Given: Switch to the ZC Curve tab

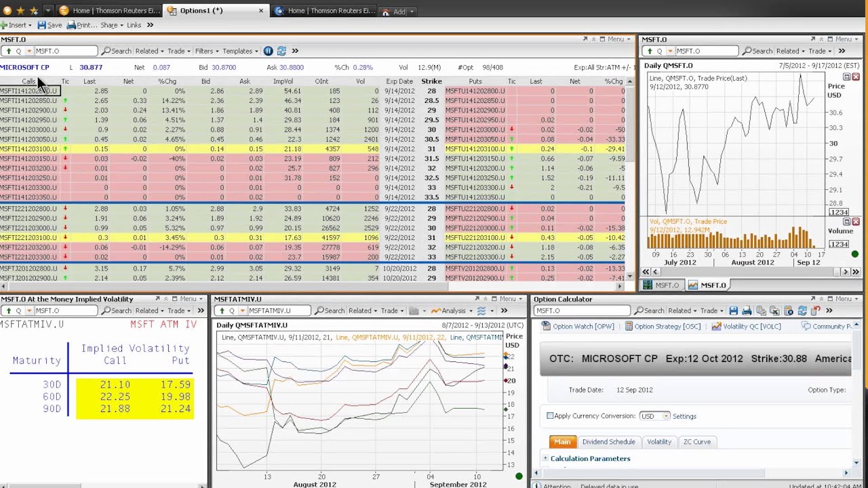Looking at the screenshot, I should 696,441.
